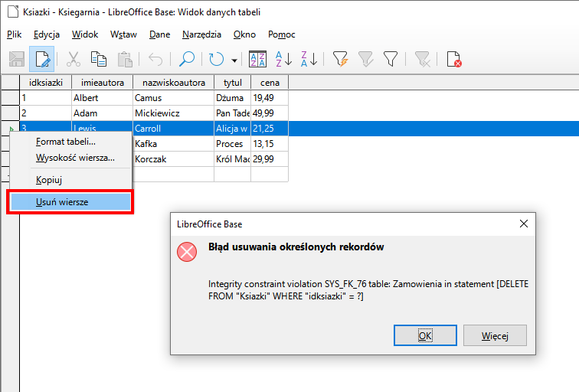Sort descending with Z-A arrow icon
Image resolution: width=579 pixels, height=392 pixels.
click(x=309, y=59)
